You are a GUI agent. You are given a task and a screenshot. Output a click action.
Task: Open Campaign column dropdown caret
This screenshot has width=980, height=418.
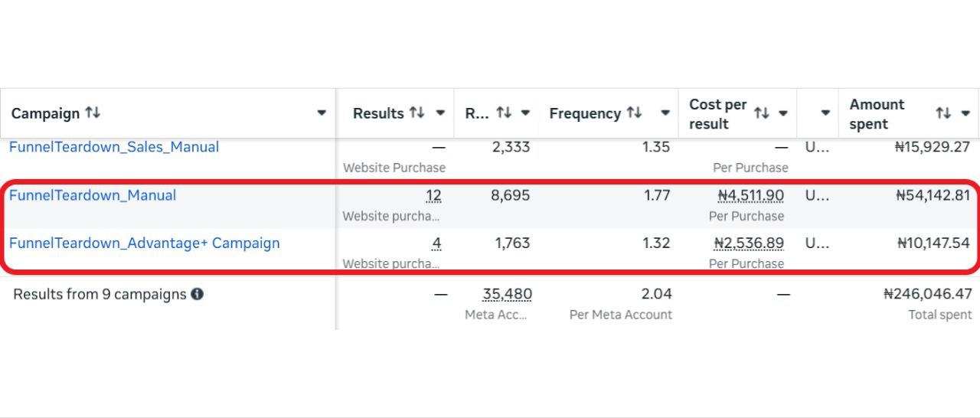point(322,113)
